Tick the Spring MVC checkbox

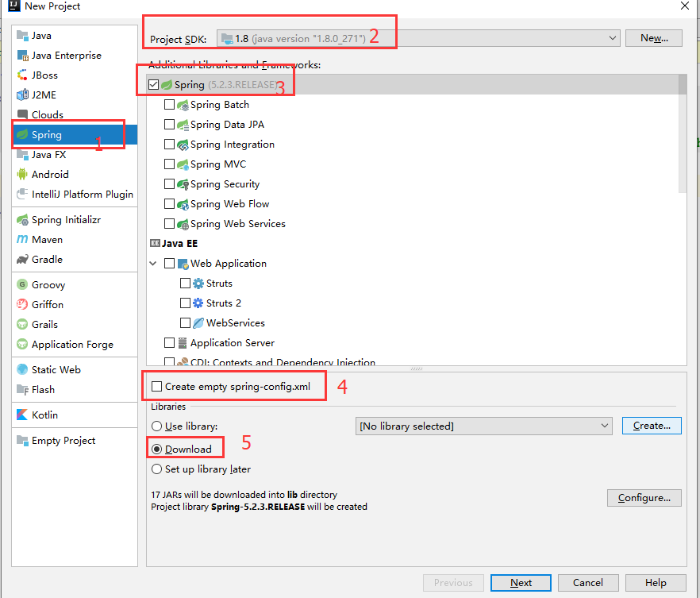click(169, 164)
